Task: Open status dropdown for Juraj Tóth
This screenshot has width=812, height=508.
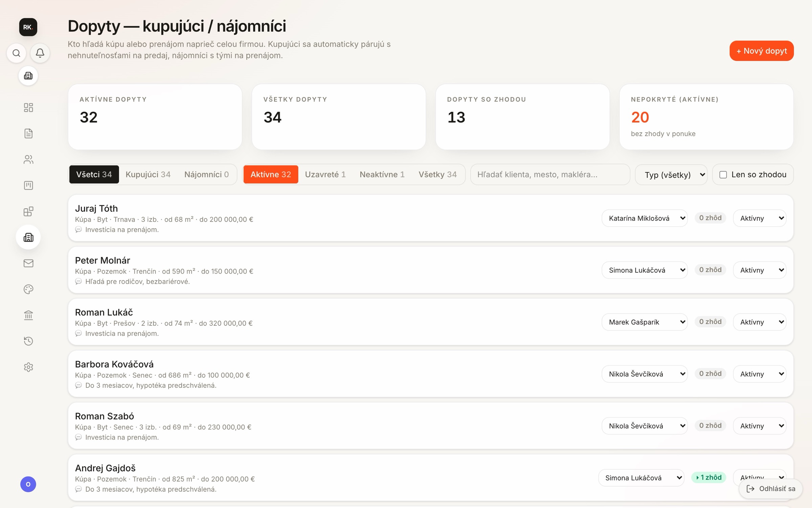Action: [x=760, y=218]
